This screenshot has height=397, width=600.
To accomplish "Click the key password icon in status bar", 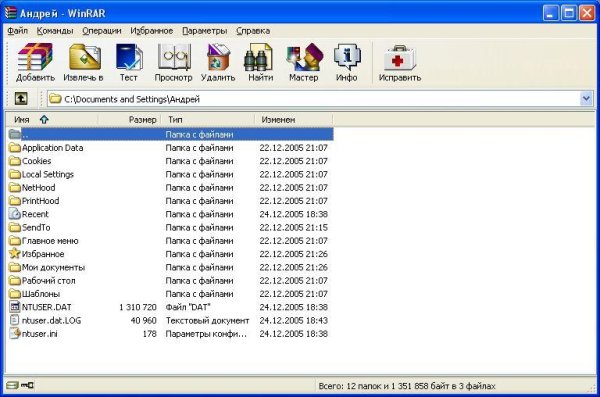I will 27,385.
